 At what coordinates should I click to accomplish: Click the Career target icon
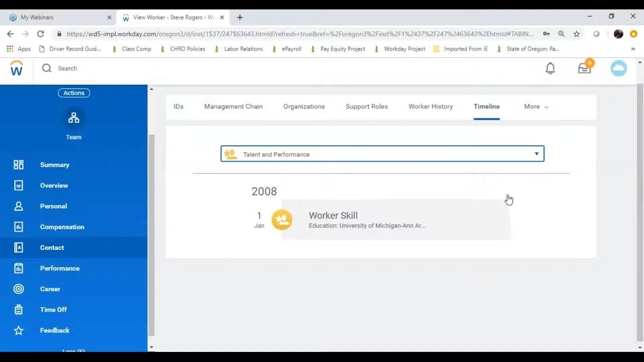[x=19, y=289]
